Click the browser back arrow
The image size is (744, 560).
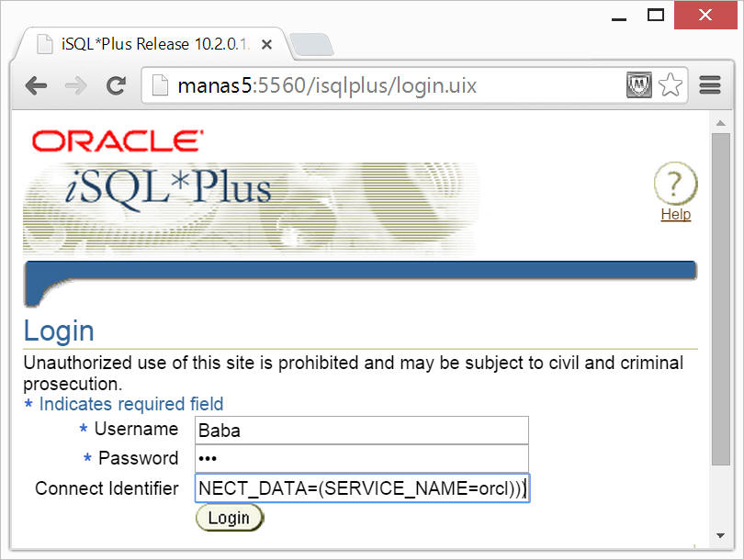click(x=36, y=86)
